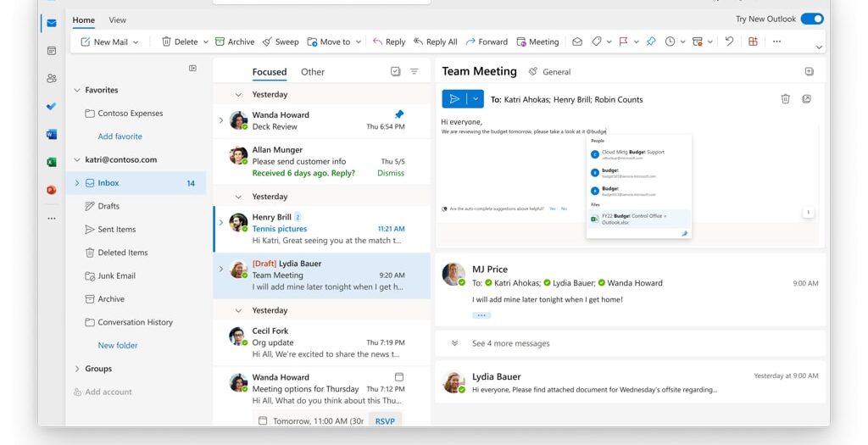
Task: Open Calendar in the left app rail
Action: click(52, 51)
